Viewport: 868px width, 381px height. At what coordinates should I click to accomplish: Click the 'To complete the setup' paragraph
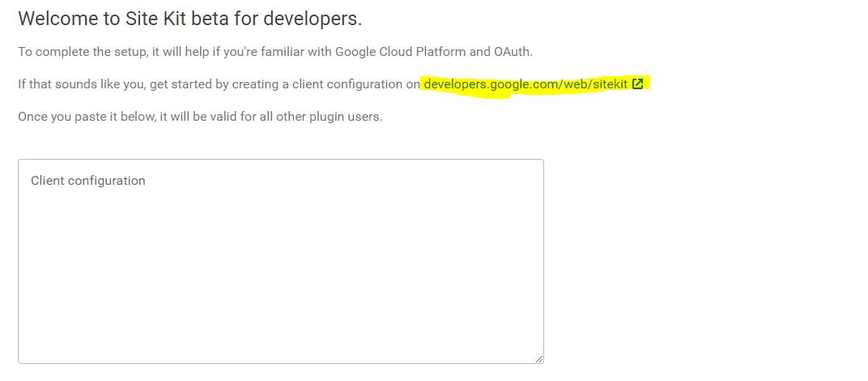pos(275,52)
